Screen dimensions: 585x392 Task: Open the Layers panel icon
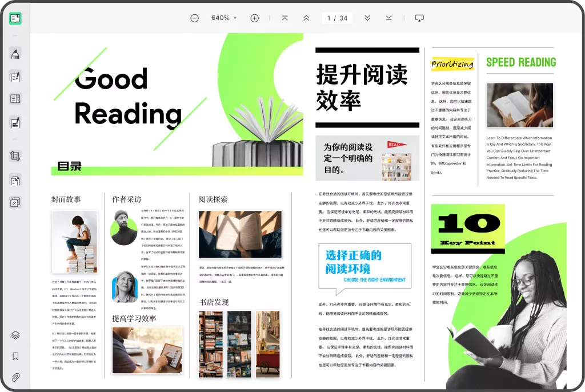click(x=15, y=335)
